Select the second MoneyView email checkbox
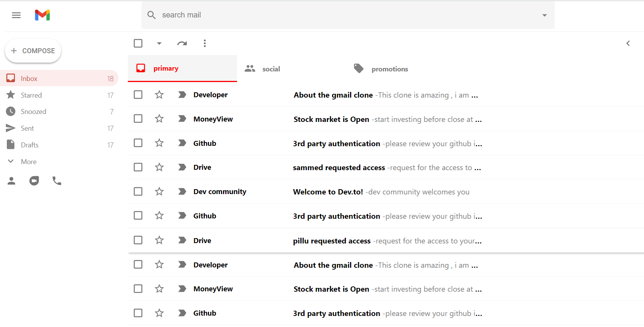 [138, 289]
